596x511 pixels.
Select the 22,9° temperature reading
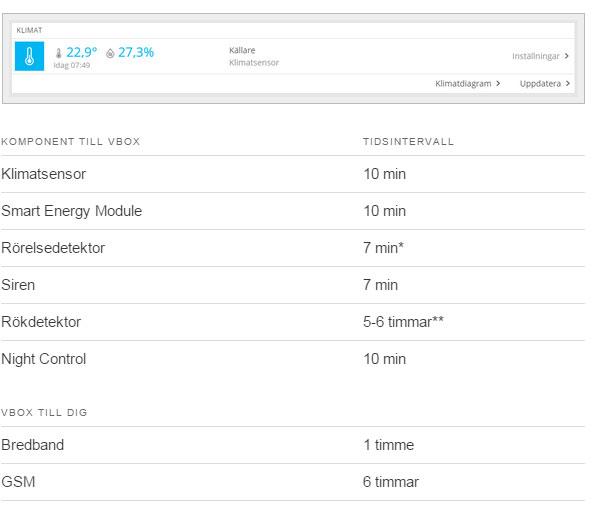tap(82, 52)
